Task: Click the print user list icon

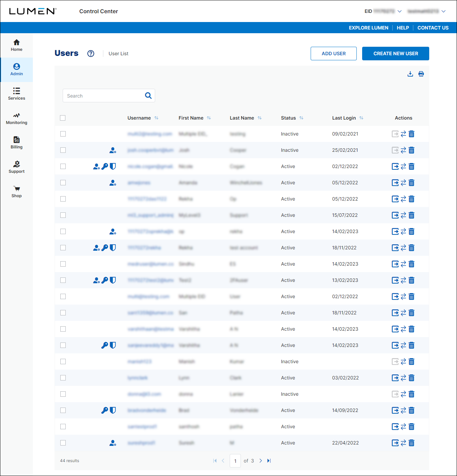Action: (421, 74)
